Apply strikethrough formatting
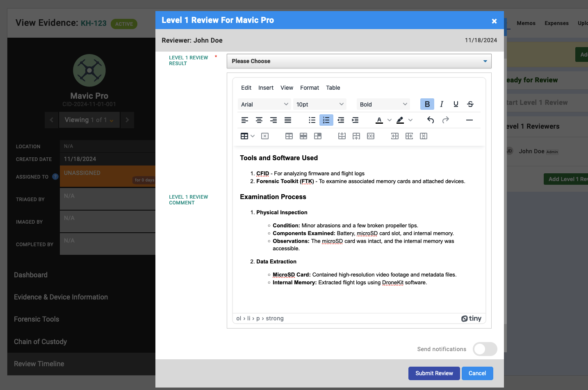The width and height of the screenshot is (588, 390). [x=470, y=104]
